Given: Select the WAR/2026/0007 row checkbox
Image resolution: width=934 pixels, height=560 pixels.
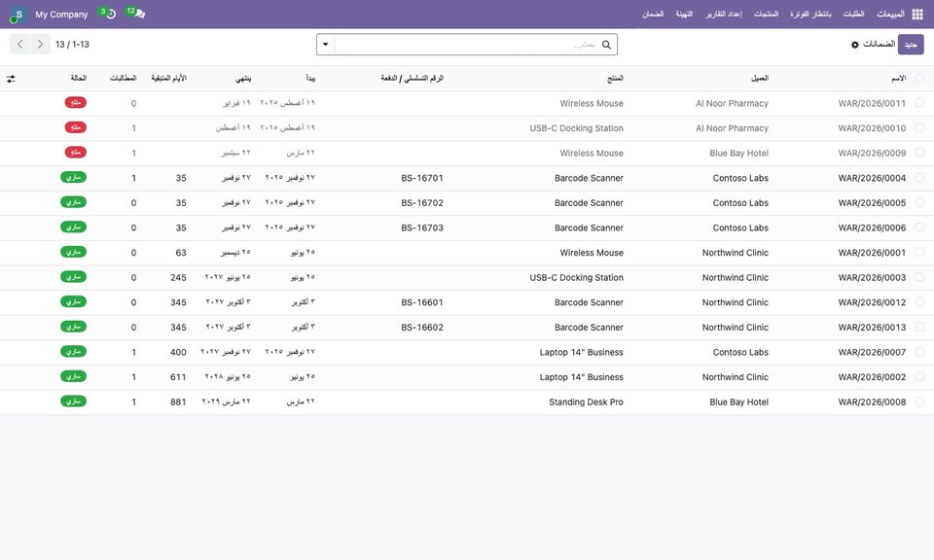Looking at the screenshot, I should point(919,352).
